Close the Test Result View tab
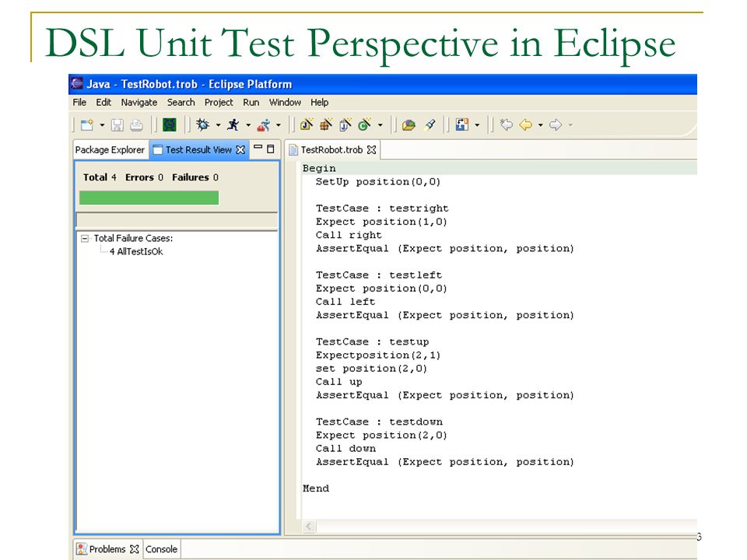747x560 pixels. 240,149
